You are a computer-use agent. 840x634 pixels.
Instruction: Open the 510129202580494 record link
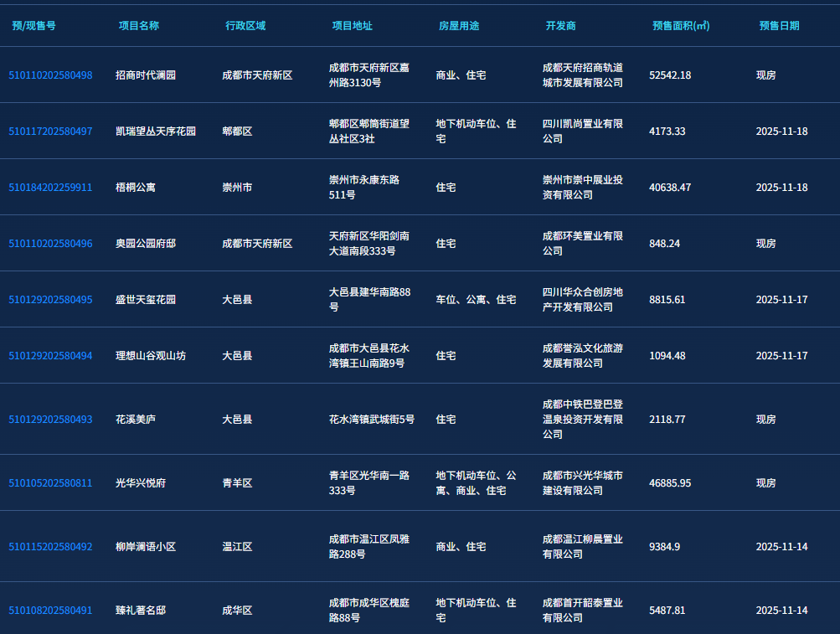pyautogui.click(x=50, y=356)
